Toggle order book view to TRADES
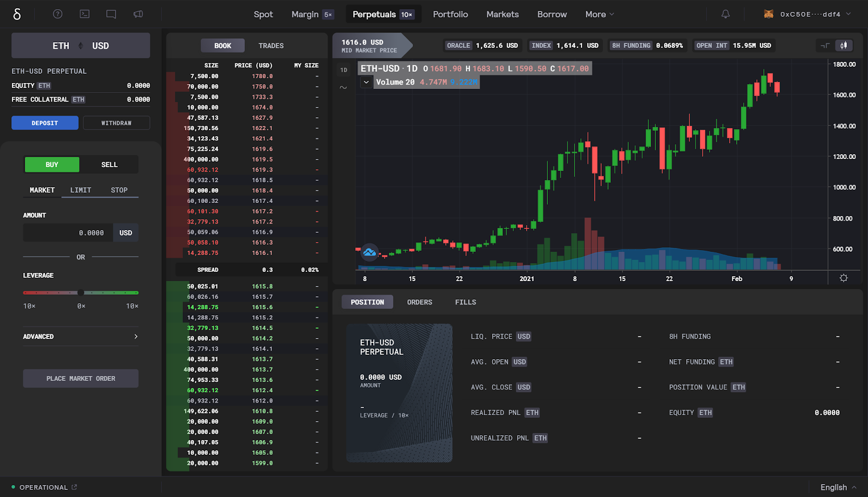Screen dimensions: 868x497 coord(271,46)
